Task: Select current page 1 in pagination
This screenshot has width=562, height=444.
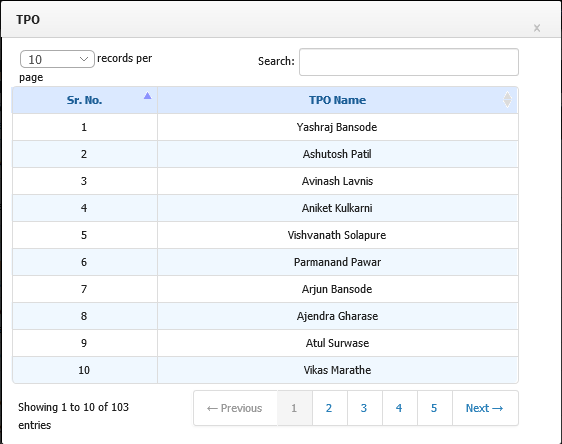Action: [295, 408]
